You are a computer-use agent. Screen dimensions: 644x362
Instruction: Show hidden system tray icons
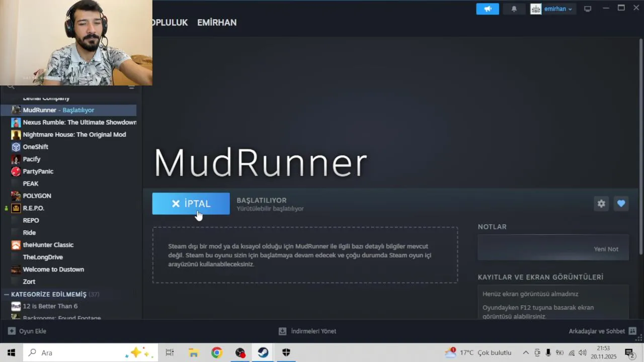tap(526, 352)
